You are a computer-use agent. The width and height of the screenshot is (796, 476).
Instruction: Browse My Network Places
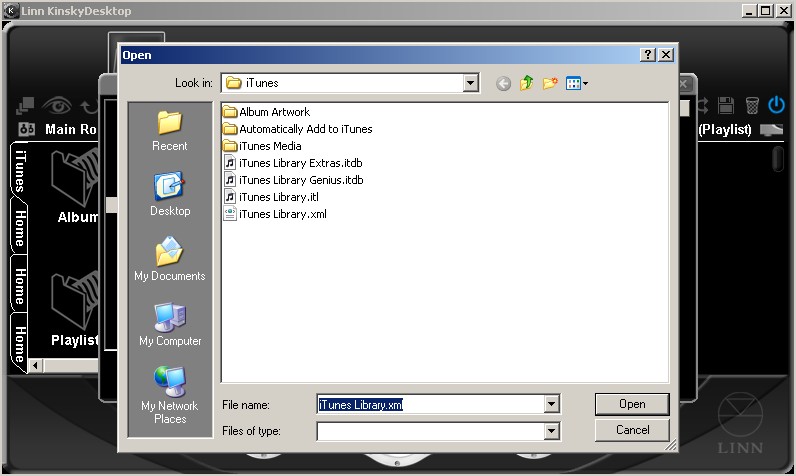[x=170, y=395]
